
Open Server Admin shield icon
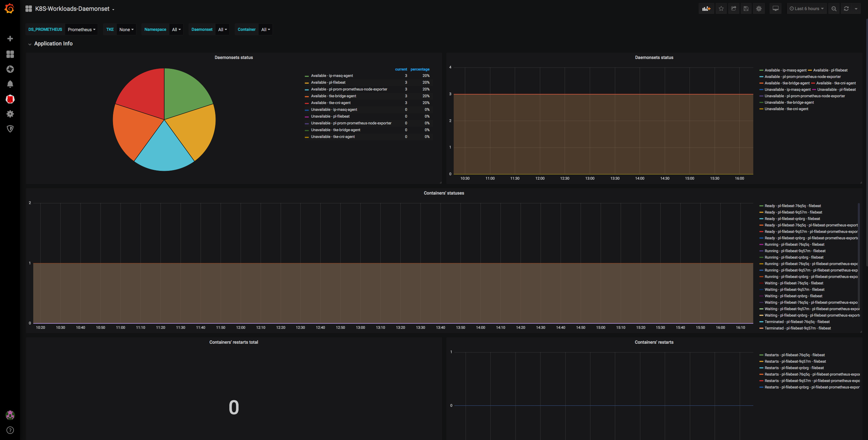(10, 129)
